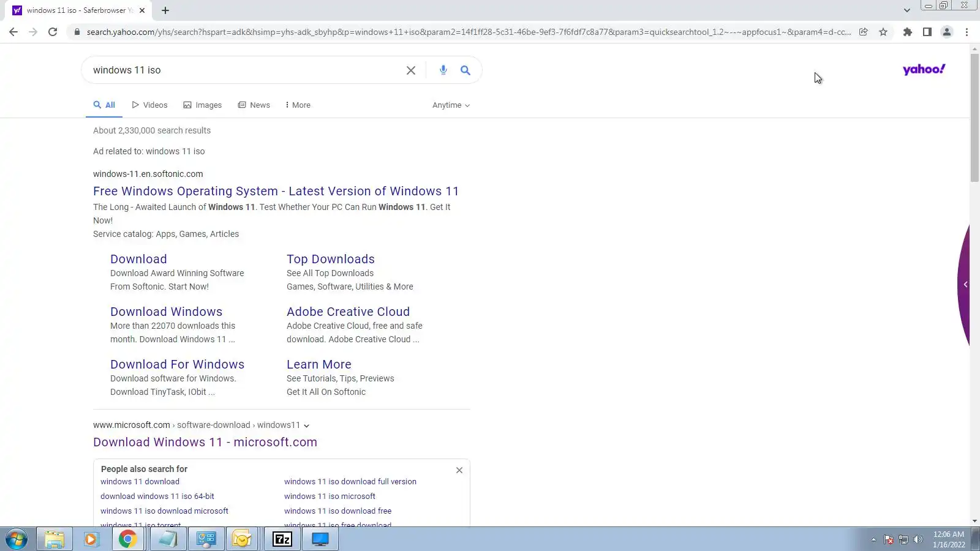Open the Chrome three-dot menu
The height and width of the screenshot is (551, 980).
967,32
